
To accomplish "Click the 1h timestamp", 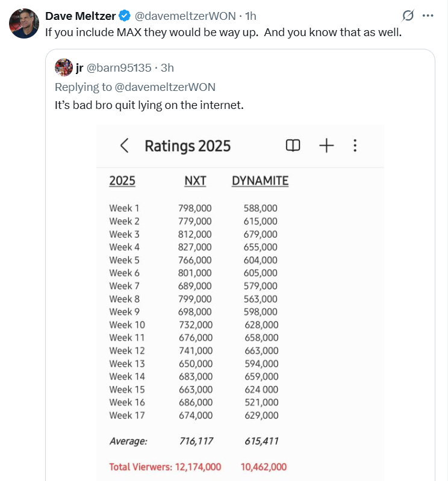I will (x=250, y=16).
